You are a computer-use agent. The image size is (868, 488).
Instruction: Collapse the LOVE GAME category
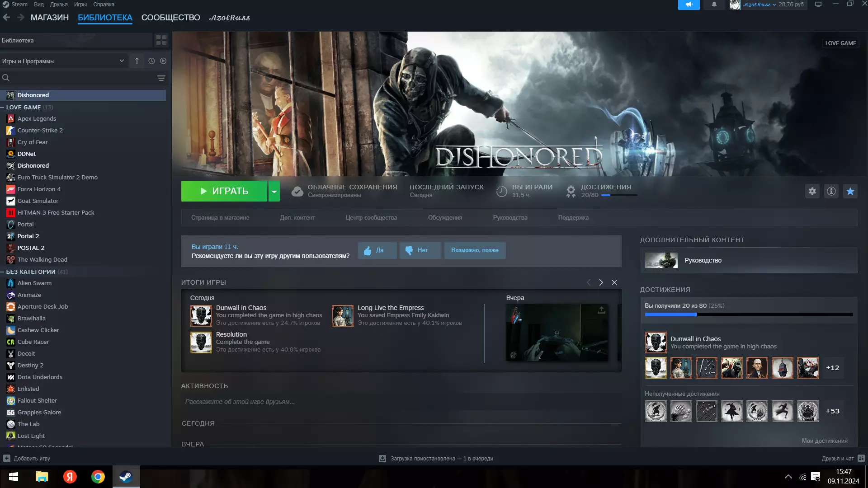point(3,108)
